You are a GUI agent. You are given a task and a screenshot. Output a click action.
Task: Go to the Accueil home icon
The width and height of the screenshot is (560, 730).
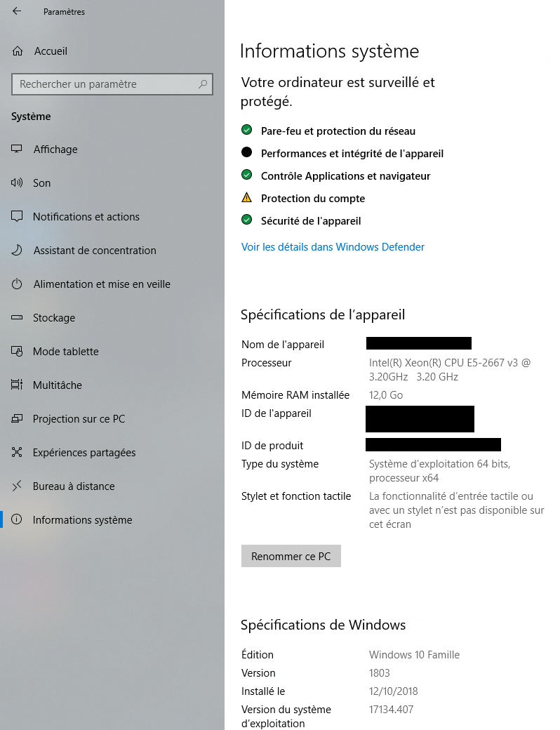pyautogui.click(x=18, y=51)
